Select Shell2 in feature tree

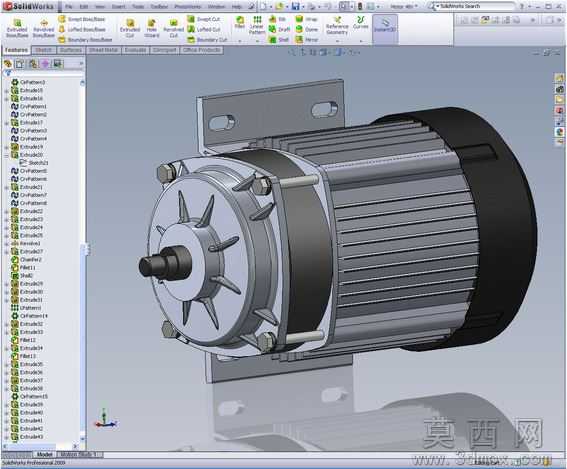pos(22,276)
